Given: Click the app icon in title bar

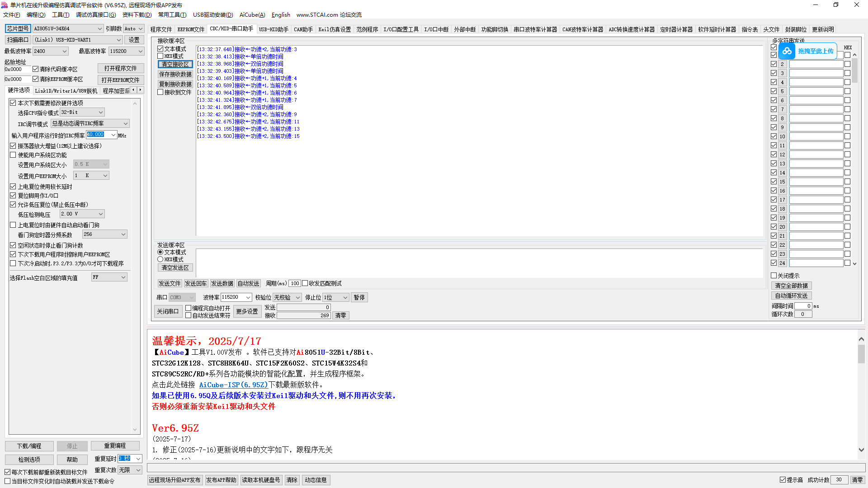Looking at the screenshot, I should [5, 5].
